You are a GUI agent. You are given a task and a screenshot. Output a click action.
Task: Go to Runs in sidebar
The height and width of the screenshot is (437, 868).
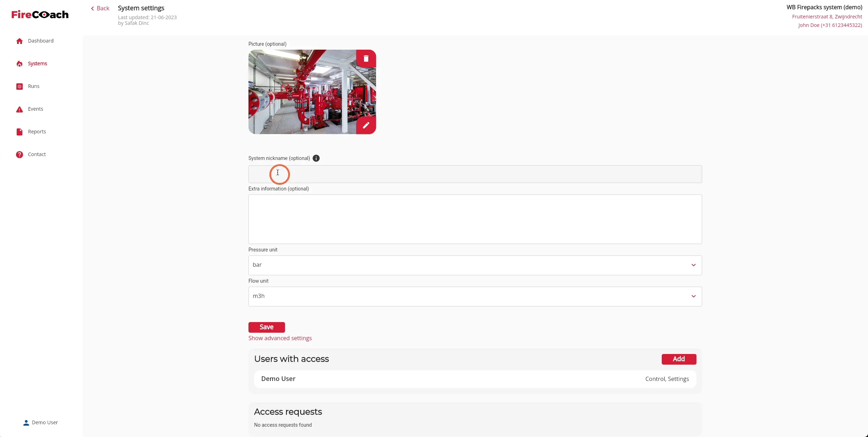[34, 86]
